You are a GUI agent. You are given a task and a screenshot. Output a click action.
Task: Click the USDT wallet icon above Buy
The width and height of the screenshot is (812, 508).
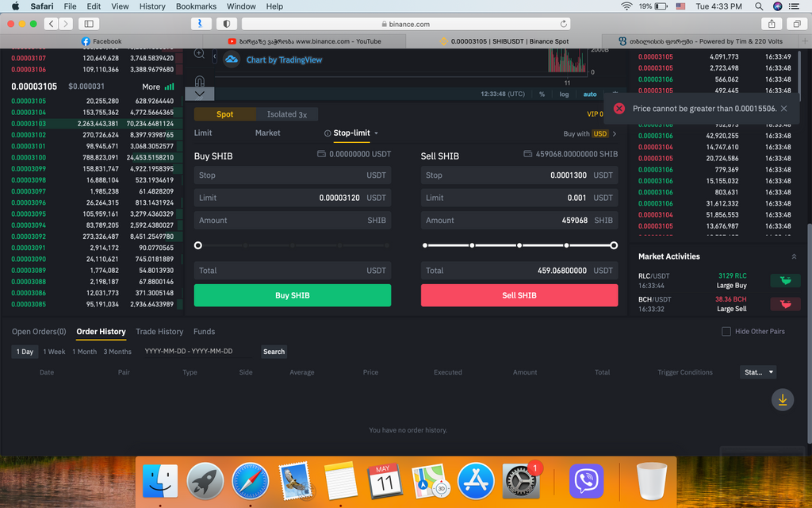[321, 154]
